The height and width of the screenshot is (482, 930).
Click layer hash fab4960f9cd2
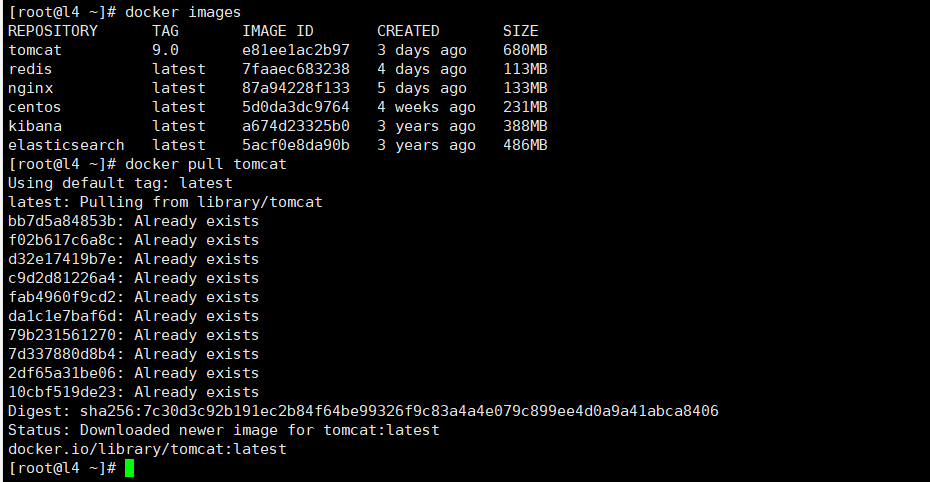pos(62,297)
